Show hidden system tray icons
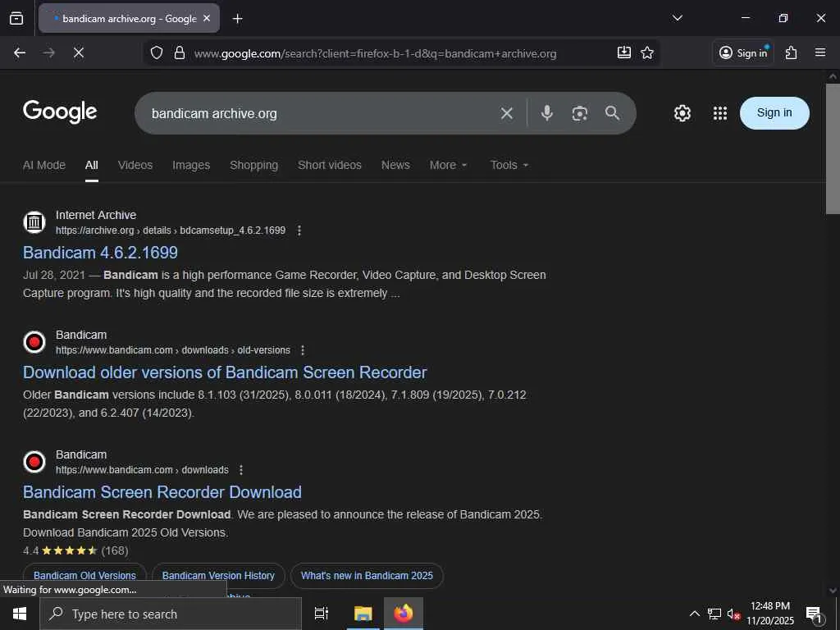The width and height of the screenshot is (840, 630). pyautogui.click(x=694, y=614)
